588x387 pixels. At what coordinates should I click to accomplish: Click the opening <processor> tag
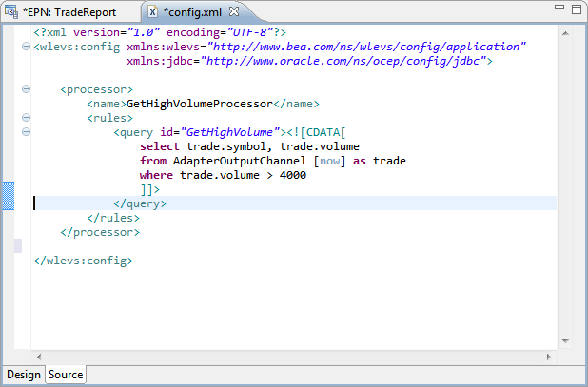(97, 89)
